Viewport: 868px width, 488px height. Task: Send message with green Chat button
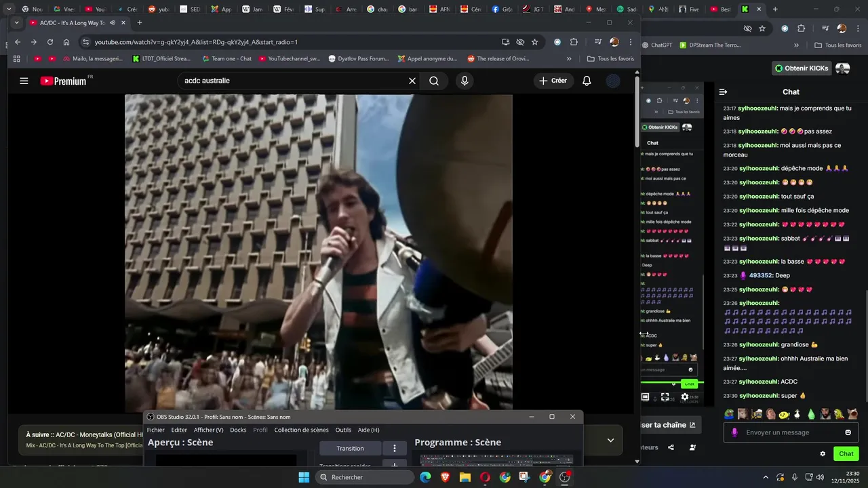tap(846, 454)
